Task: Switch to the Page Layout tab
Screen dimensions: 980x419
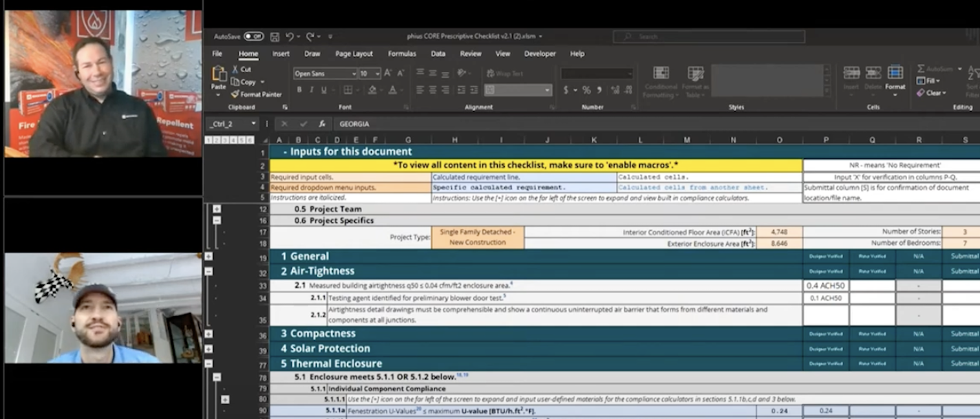Action: click(x=354, y=54)
